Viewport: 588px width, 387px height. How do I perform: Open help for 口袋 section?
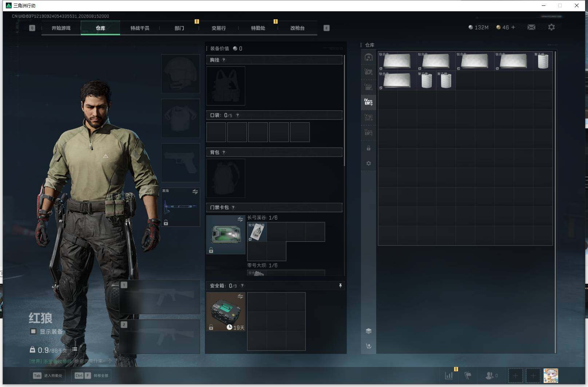click(x=238, y=115)
